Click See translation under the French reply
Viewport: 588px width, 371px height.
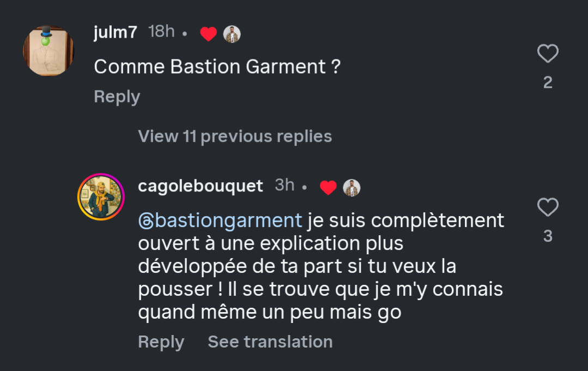click(x=270, y=342)
